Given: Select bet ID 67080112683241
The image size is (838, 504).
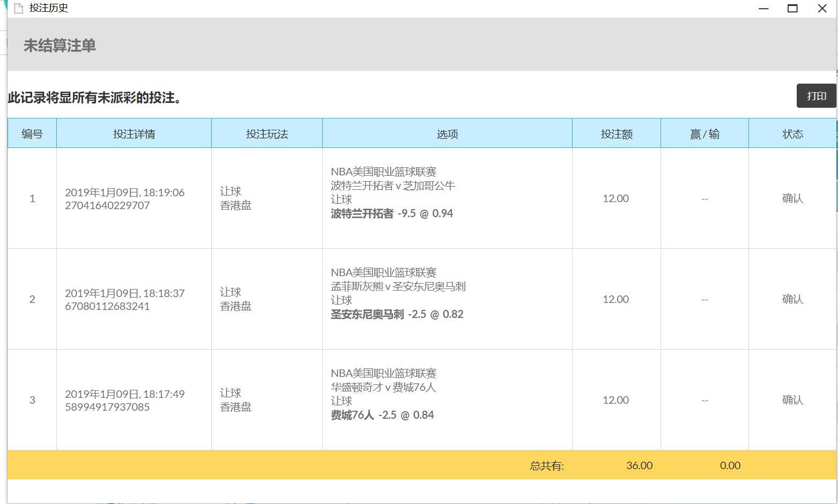Looking at the screenshot, I should pos(107,306).
